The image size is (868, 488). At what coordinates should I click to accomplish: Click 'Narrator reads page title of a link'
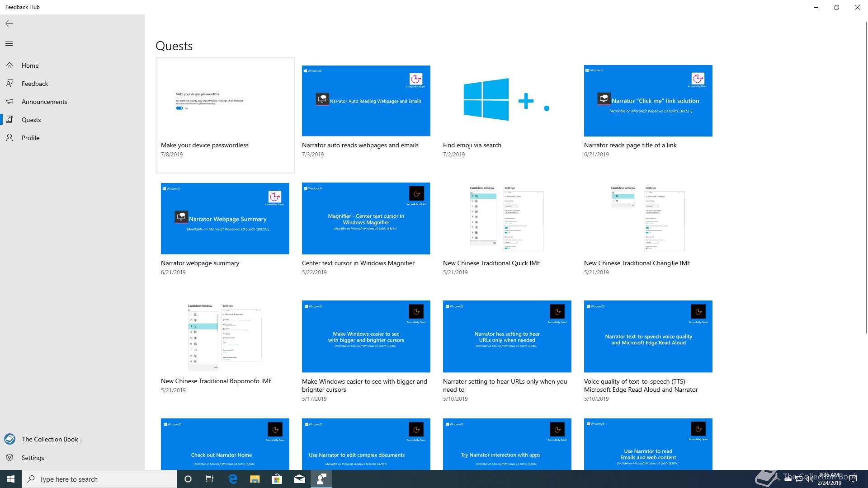click(630, 145)
